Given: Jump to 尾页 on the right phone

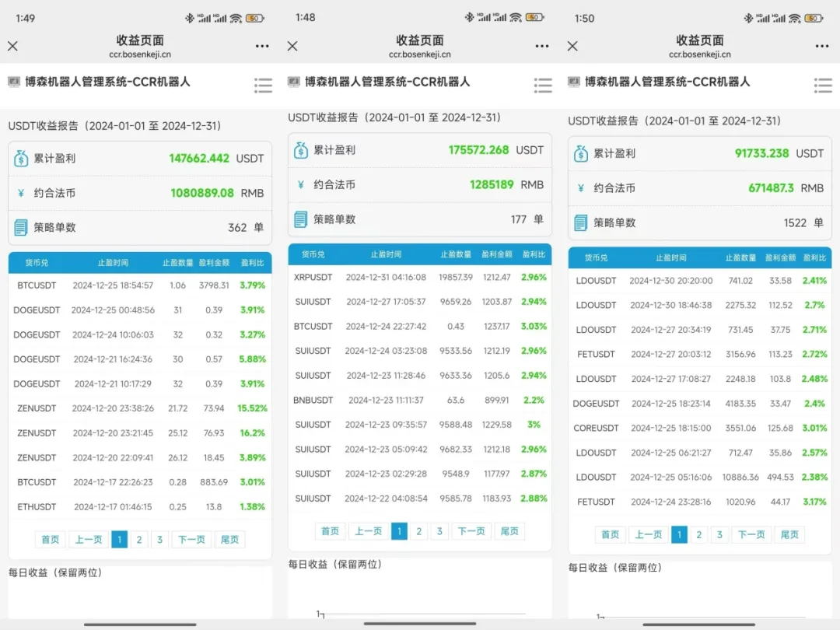Looking at the screenshot, I should (789, 534).
